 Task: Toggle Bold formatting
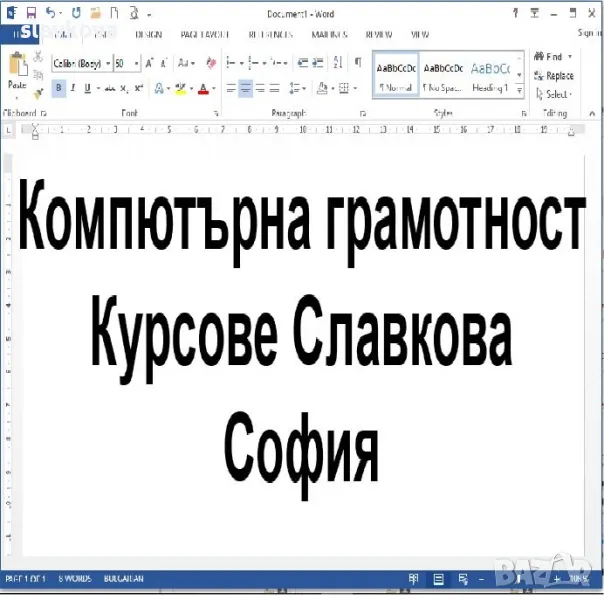59,88
